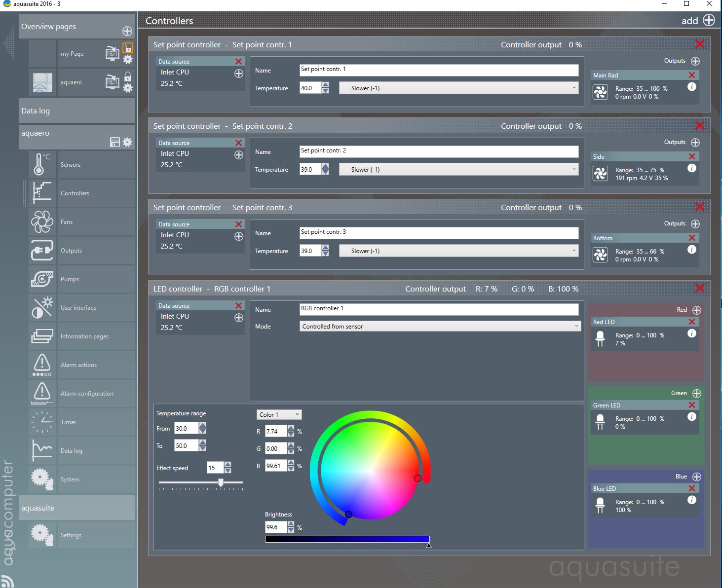Expand the aquasuite section header
The width and height of the screenshot is (722, 588).
[76, 508]
